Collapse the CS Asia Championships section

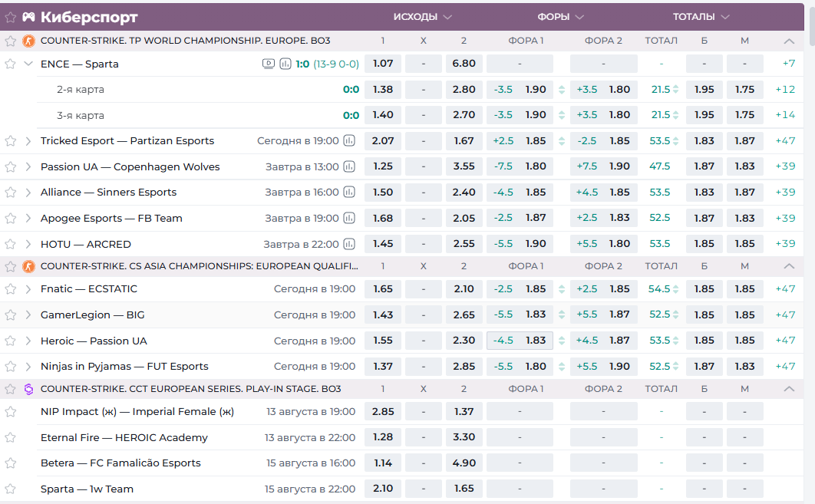coord(788,266)
